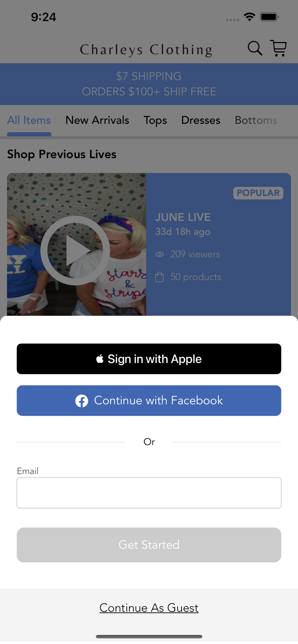Tap the $7 shipping promo banner

[x=149, y=84]
